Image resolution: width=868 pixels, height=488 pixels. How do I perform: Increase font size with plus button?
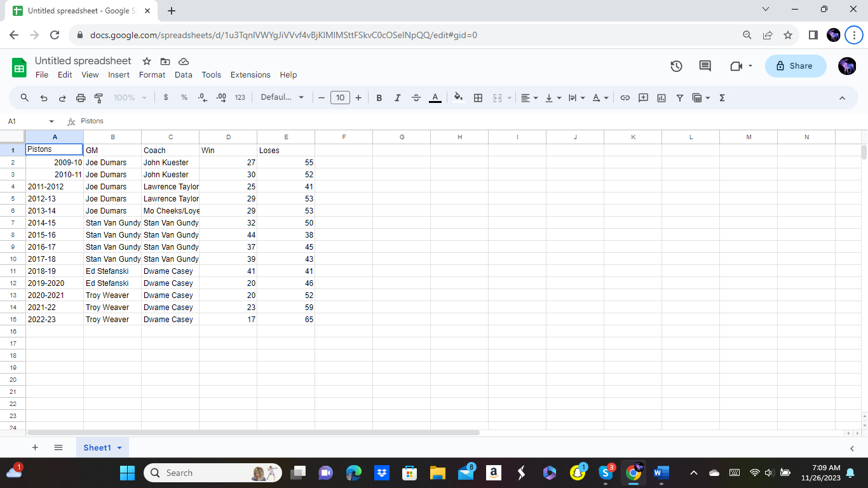point(358,98)
